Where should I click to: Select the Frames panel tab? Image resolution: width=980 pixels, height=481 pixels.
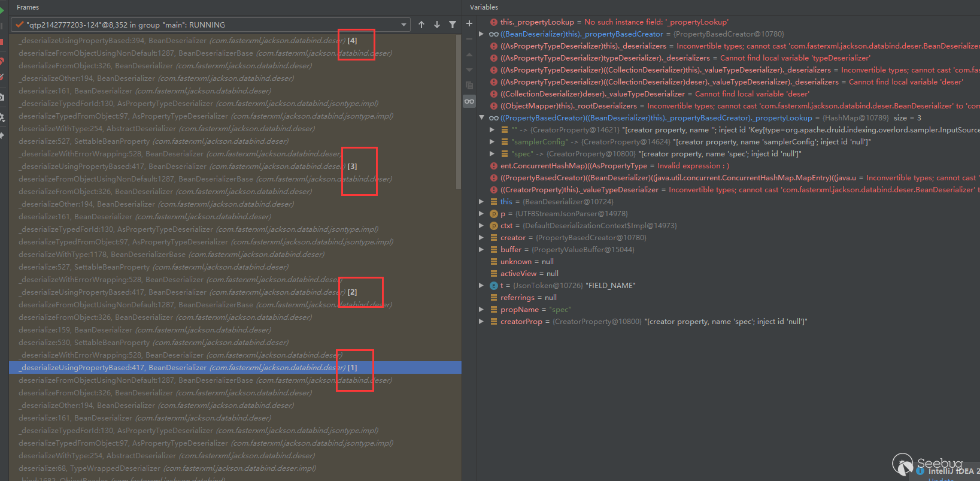[x=28, y=7]
